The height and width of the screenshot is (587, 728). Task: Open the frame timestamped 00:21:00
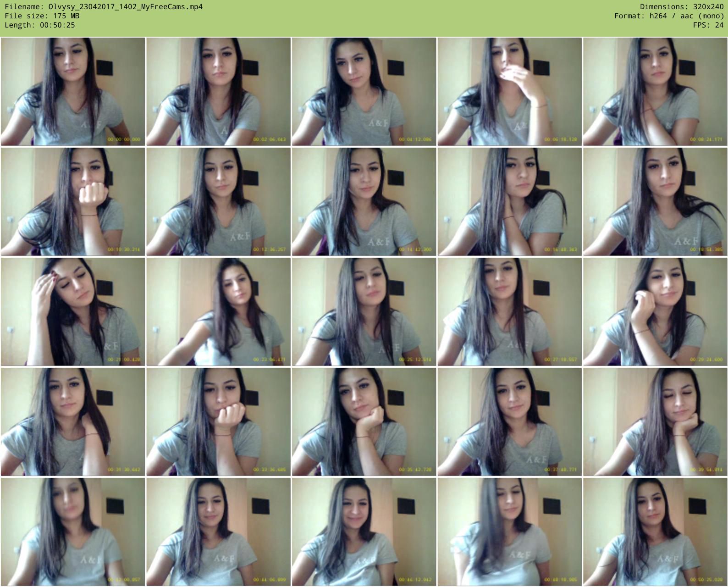(73, 312)
